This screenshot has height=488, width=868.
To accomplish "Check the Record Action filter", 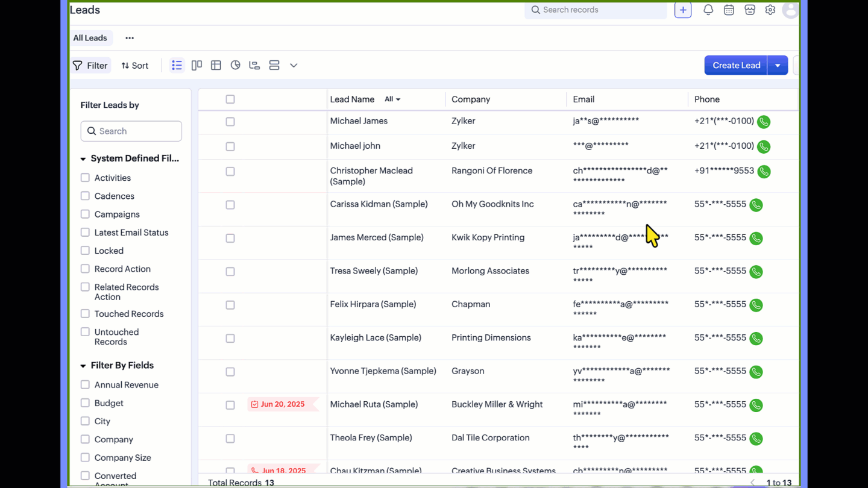I will (85, 269).
